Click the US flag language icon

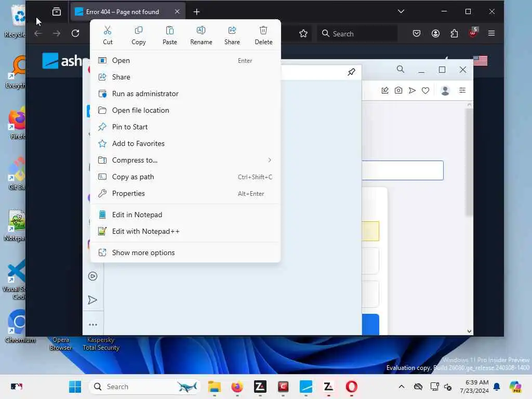tap(481, 61)
